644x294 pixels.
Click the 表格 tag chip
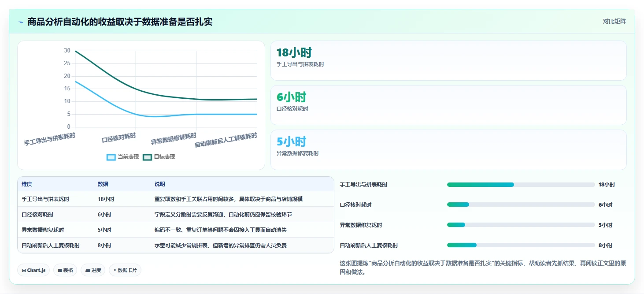(x=65, y=270)
